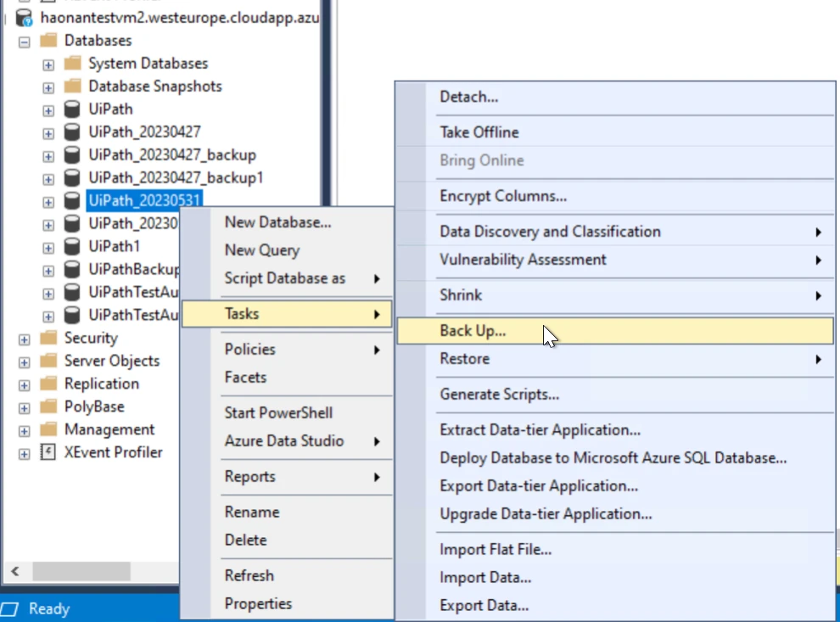Click the Security folder icon
This screenshot has height=622, width=840.
[x=48, y=338]
